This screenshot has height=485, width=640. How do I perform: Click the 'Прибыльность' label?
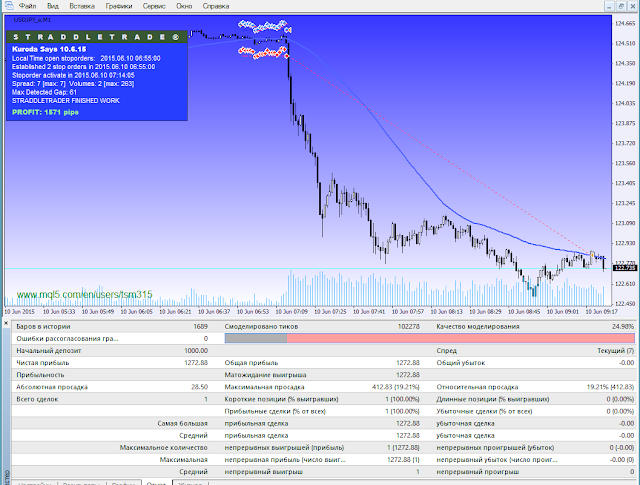40,374
